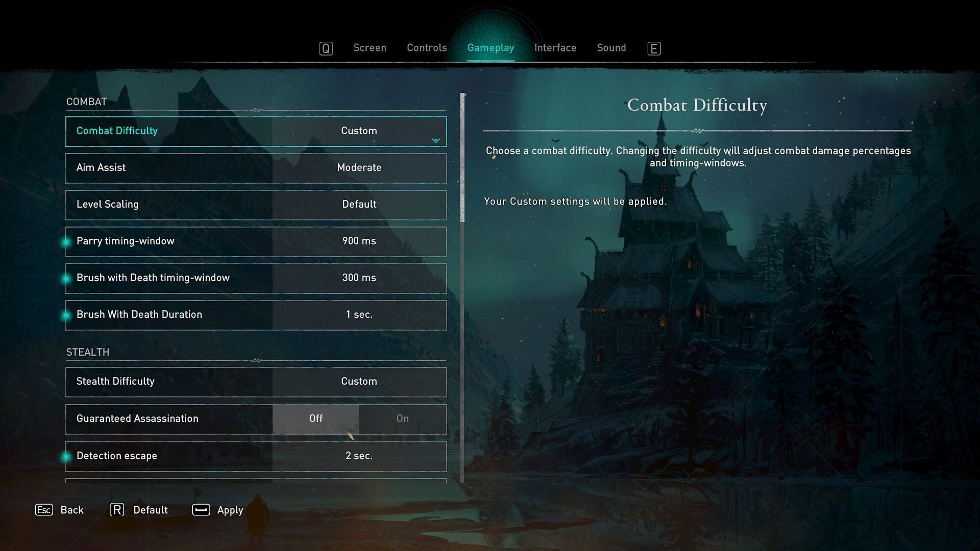Click the Parry timing-window indicator icon

[65, 241]
